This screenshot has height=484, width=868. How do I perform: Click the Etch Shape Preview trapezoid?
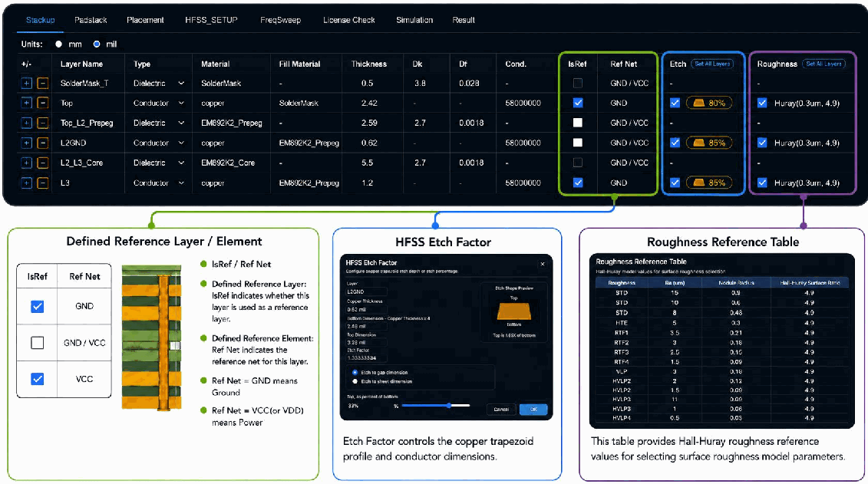pos(513,311)
